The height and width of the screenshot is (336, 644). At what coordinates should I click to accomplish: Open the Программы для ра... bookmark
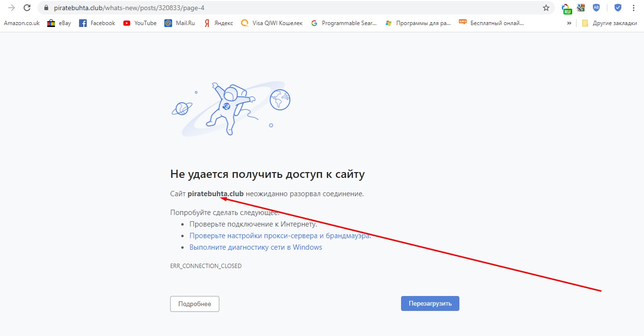coord(418,23)
